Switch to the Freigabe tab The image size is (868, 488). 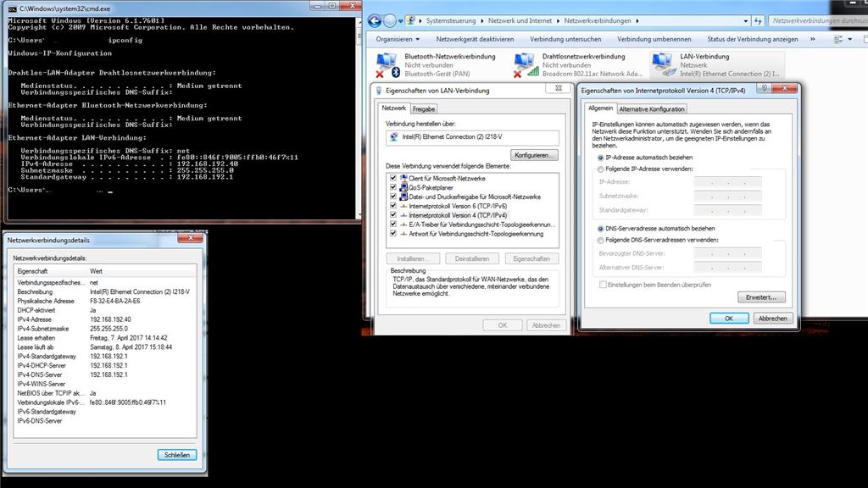424,109
